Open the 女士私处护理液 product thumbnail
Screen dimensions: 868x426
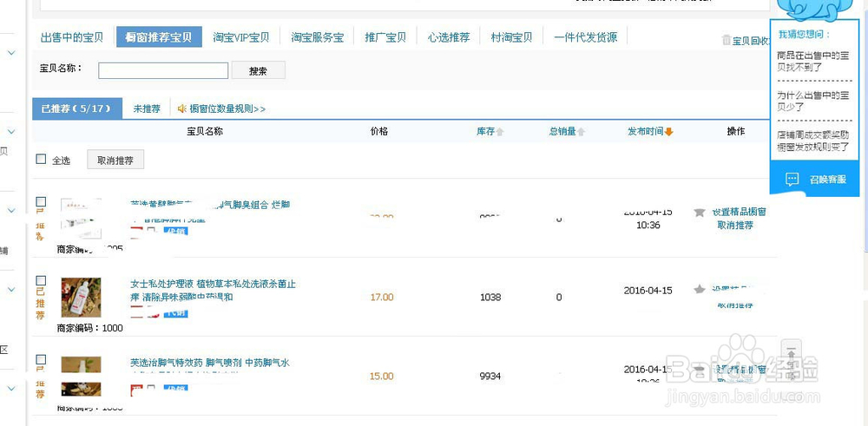81,298
